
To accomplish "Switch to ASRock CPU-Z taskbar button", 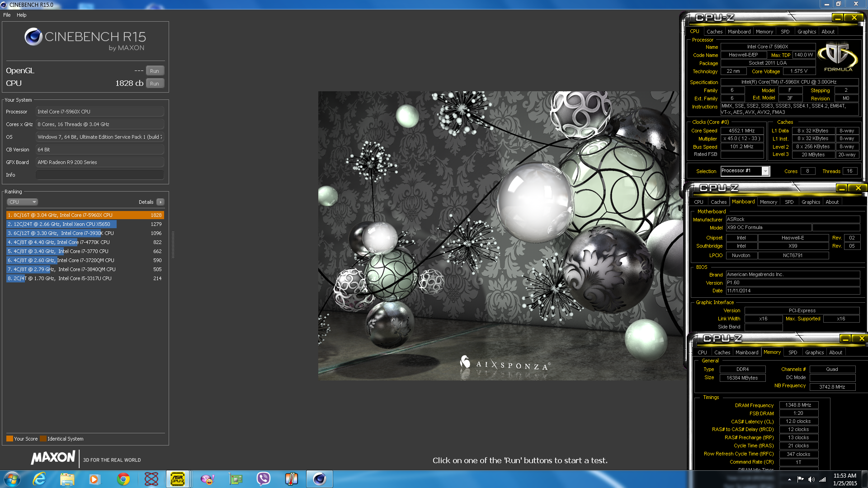I will 178,479.
